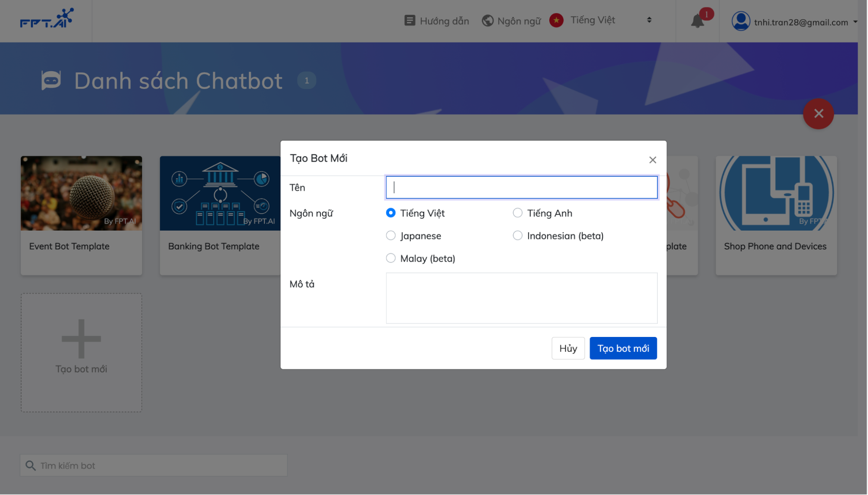
Task: Open the Event Bot Template thumbnail
Action: [81, 193]
